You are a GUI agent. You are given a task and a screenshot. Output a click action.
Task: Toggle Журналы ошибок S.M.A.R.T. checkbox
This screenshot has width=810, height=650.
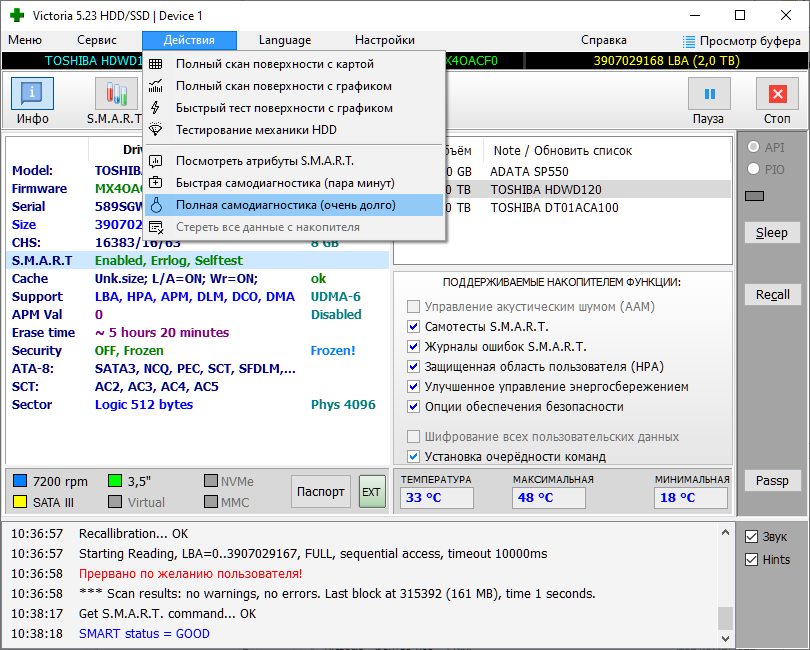coord(413,346)
